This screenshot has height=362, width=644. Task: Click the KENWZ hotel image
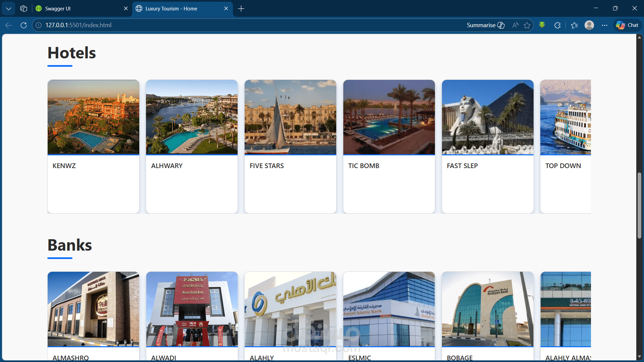pyautogui.click(x=93, y=117)
